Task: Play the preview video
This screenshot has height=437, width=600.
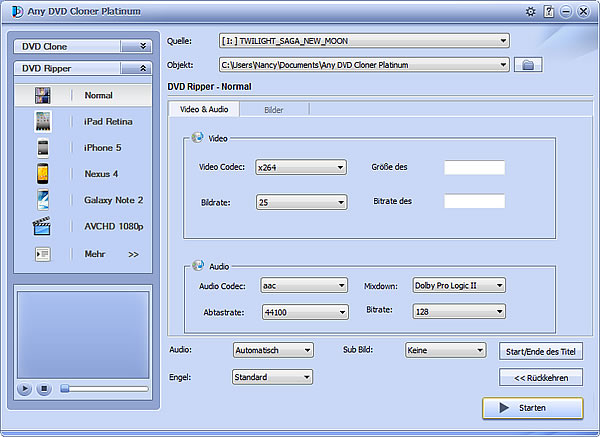Action: pyautogui.click(x=24, y=389)
